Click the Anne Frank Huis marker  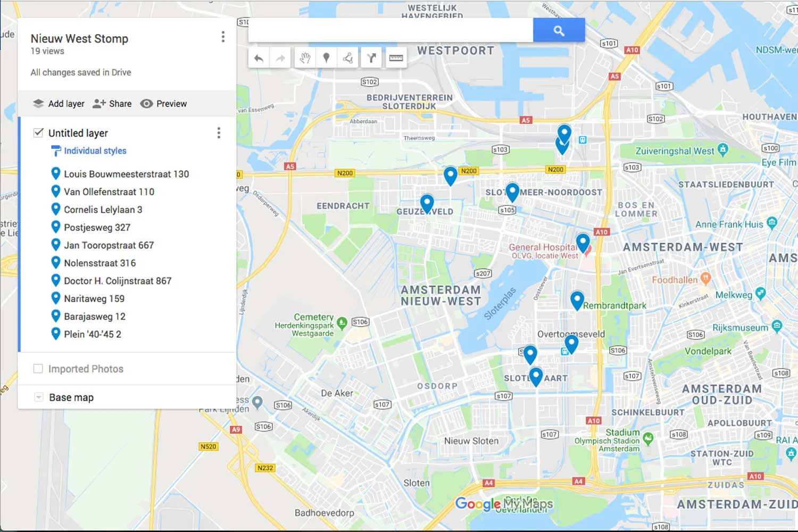pos(772,223)
